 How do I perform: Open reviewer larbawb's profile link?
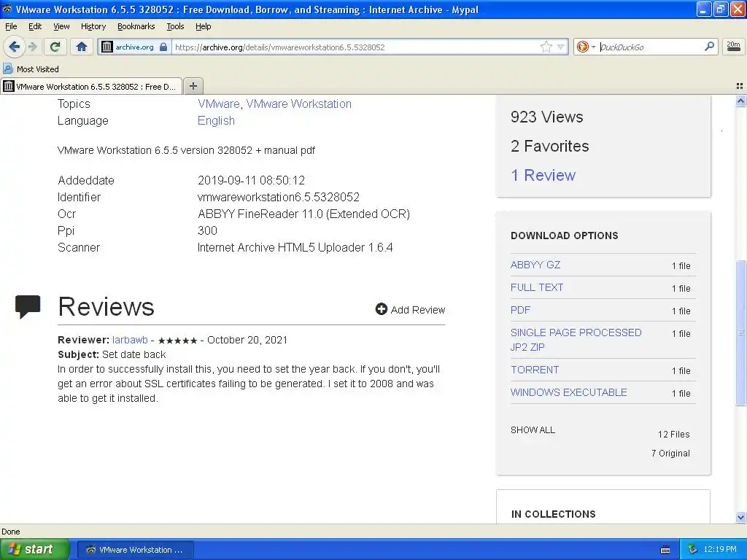click(x=130, y=340)
